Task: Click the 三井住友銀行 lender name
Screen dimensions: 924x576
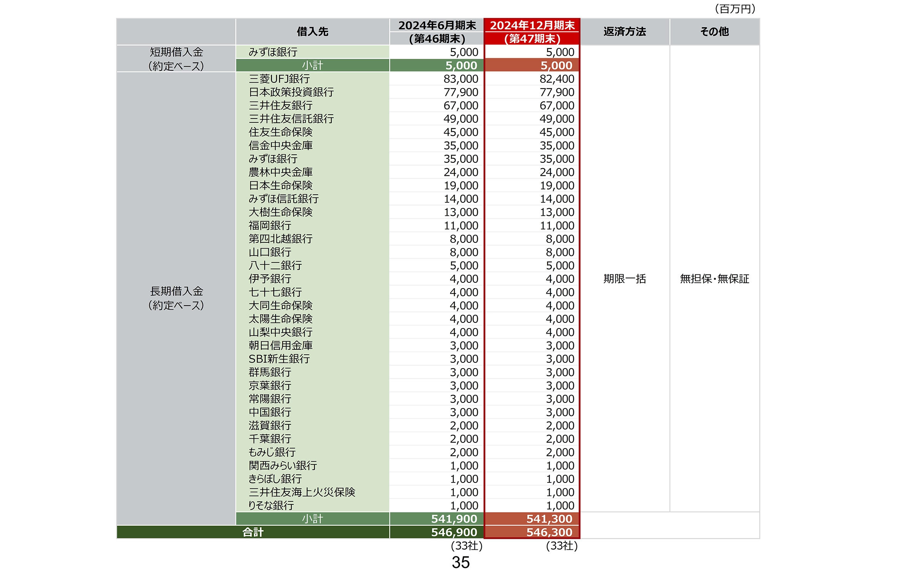Action: pos(280,105)
